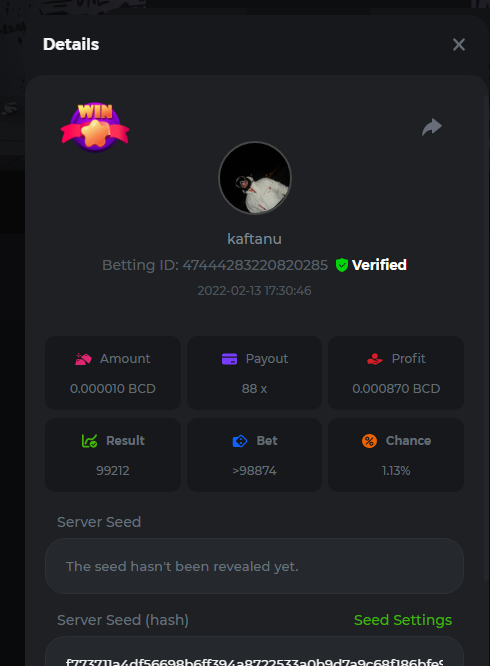Click the green Result chart icon
This screenshot has height=666, width=490.
coord(89,441)
